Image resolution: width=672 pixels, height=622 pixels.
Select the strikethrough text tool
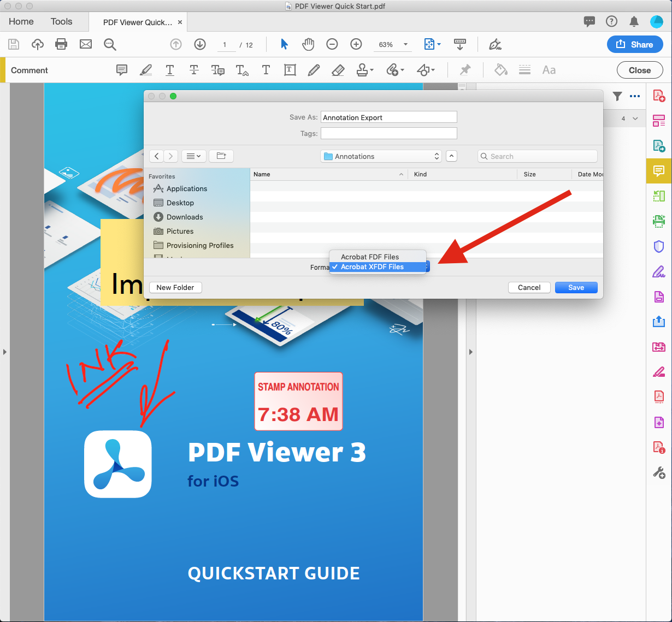(x=194, y=70)
